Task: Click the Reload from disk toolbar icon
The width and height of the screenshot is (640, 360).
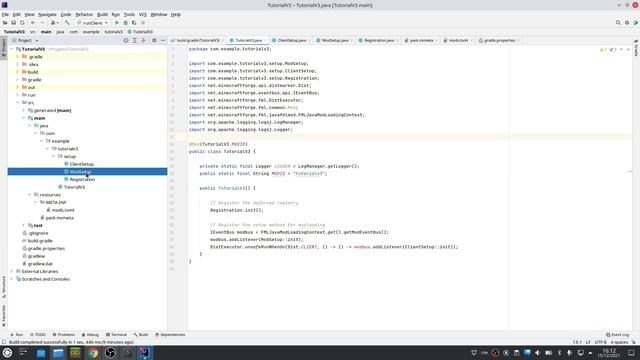Action: coord(22,23)
